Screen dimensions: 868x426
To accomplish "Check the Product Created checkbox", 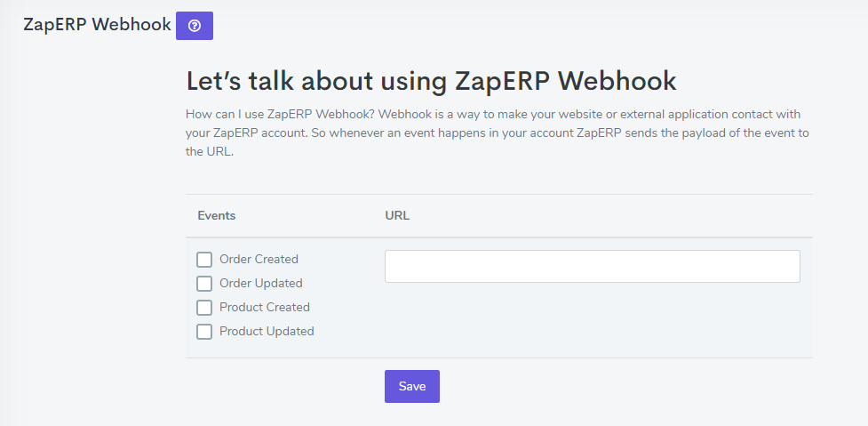I will pyautogui.click(x=204, y=308).
